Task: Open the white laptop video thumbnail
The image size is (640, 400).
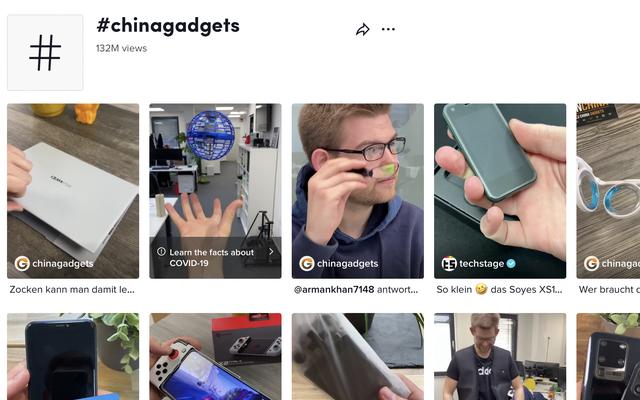Action: (73, 191)
